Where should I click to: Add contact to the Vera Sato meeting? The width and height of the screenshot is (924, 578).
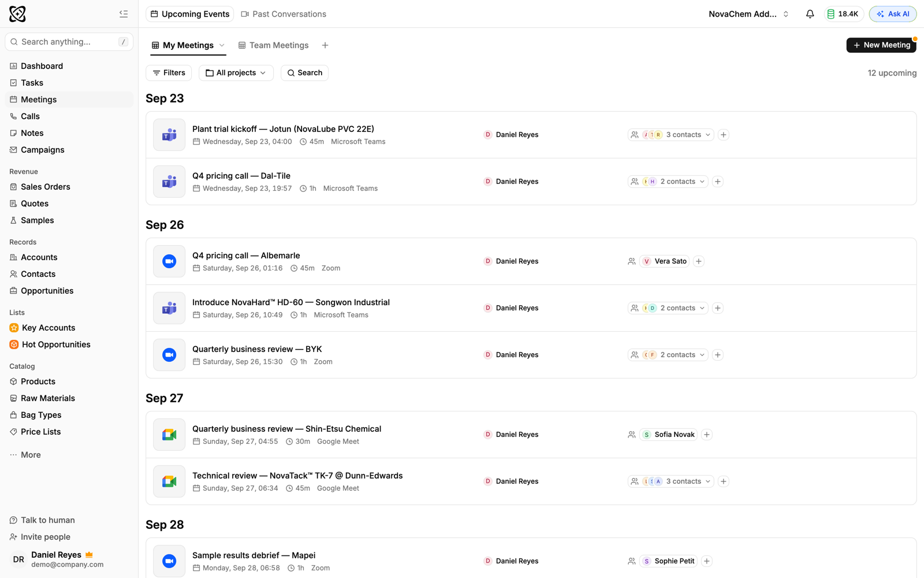[x=698, y=261]
